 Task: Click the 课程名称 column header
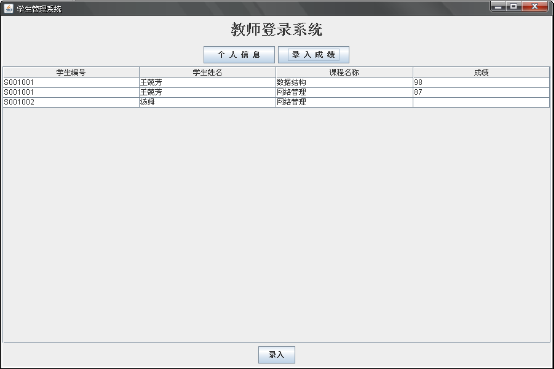[344, 72]
